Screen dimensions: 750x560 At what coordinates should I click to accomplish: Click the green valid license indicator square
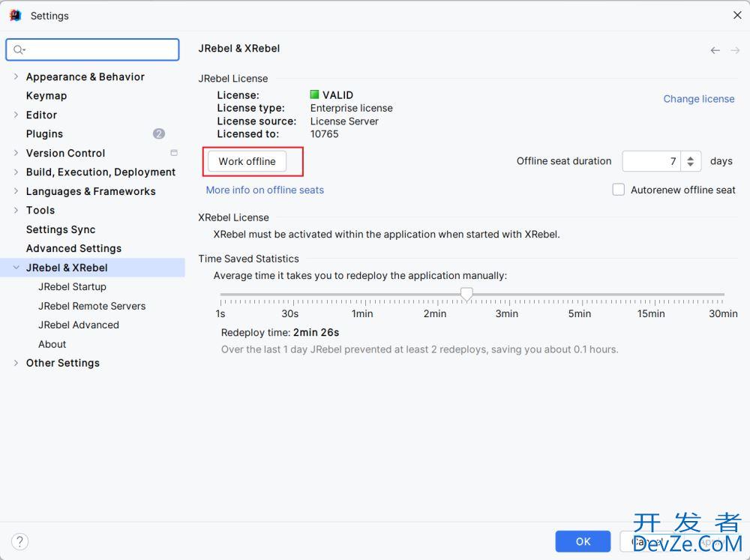(314, 94)
